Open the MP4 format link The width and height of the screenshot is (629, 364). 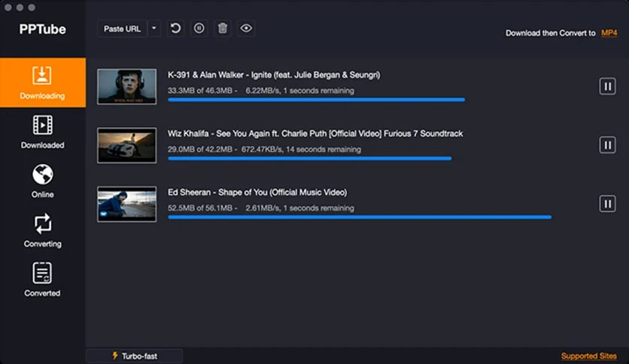click(609, 33)
